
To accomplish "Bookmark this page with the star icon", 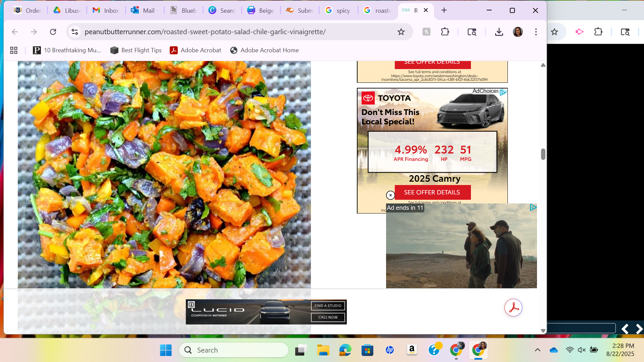I will click(x=401, y=32).
